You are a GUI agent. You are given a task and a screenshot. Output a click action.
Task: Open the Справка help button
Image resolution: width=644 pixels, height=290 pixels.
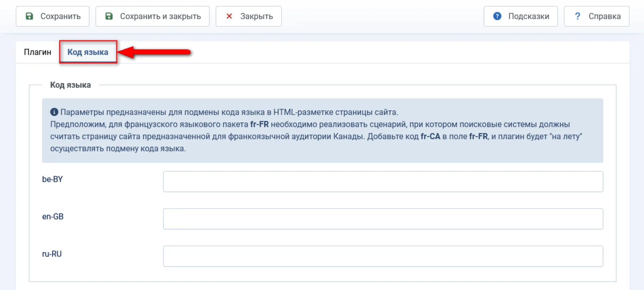pos(596,16)
